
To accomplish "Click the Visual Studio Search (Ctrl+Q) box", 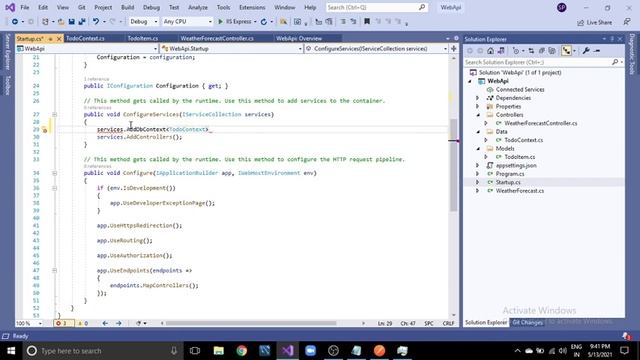I will (376, 7).
